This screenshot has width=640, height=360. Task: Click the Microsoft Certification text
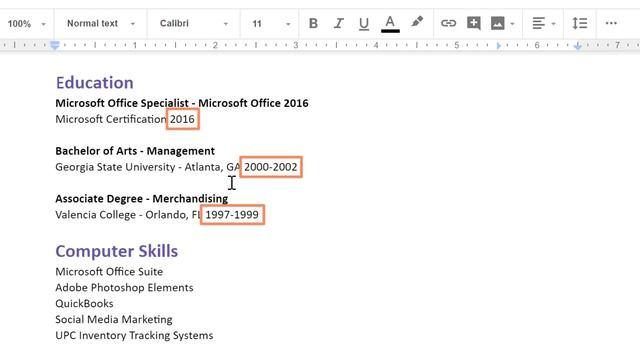click(x=111, y=119)
